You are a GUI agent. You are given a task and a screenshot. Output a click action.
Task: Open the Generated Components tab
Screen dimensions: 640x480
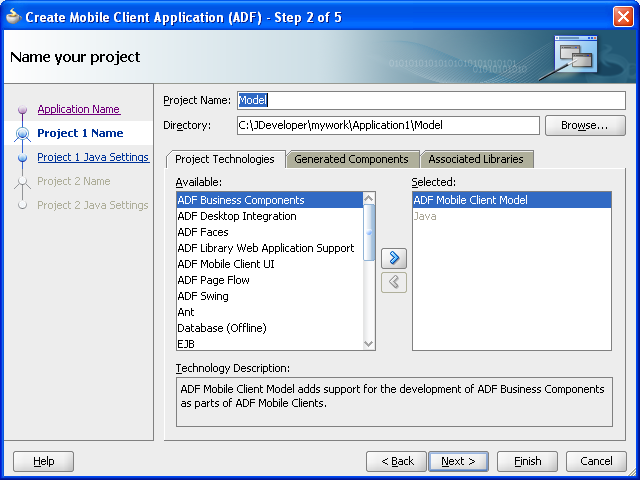[351, 159]
